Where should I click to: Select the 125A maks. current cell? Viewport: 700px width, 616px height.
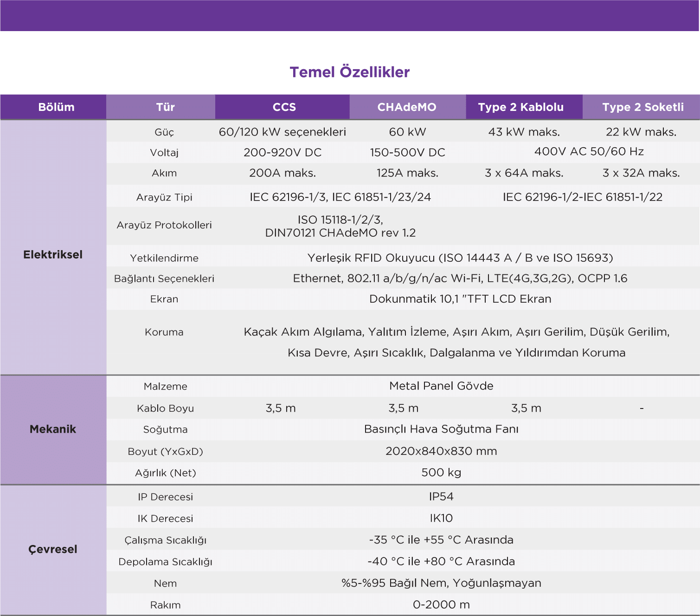tap(407, 173)
